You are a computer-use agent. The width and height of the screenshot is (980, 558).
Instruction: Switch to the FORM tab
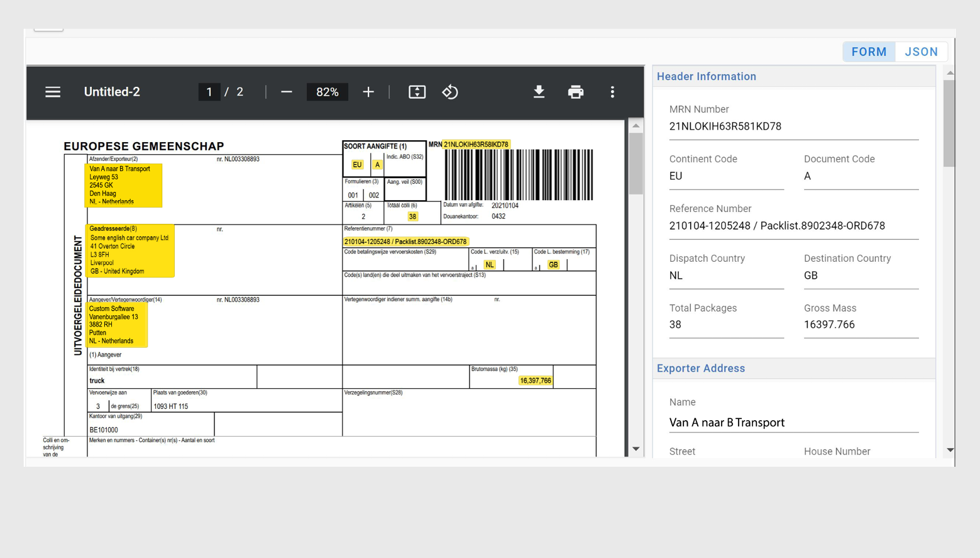click(x=869, y=52)
